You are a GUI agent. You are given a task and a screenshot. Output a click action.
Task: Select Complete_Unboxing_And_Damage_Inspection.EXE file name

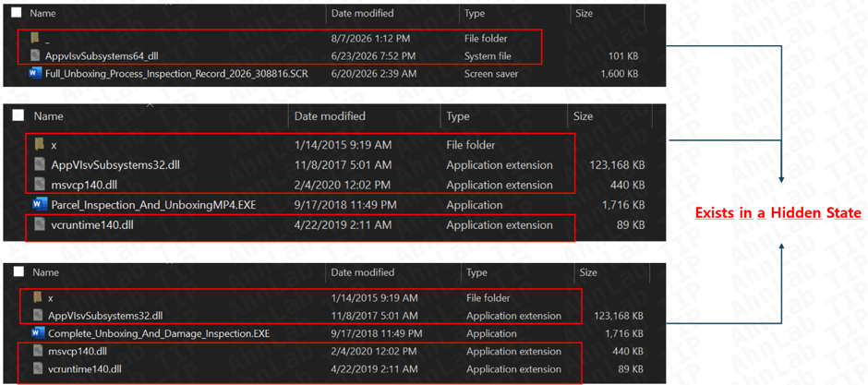(x=159, y=333)
